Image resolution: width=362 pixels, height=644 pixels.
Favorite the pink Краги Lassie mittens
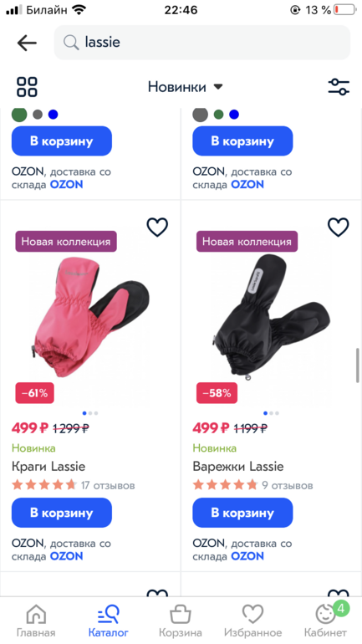point(157,227)
